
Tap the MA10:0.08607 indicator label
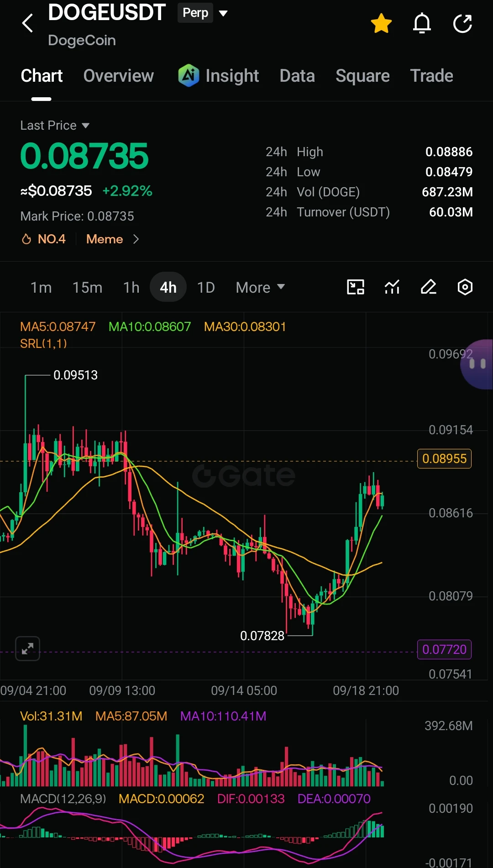(150, 326)
